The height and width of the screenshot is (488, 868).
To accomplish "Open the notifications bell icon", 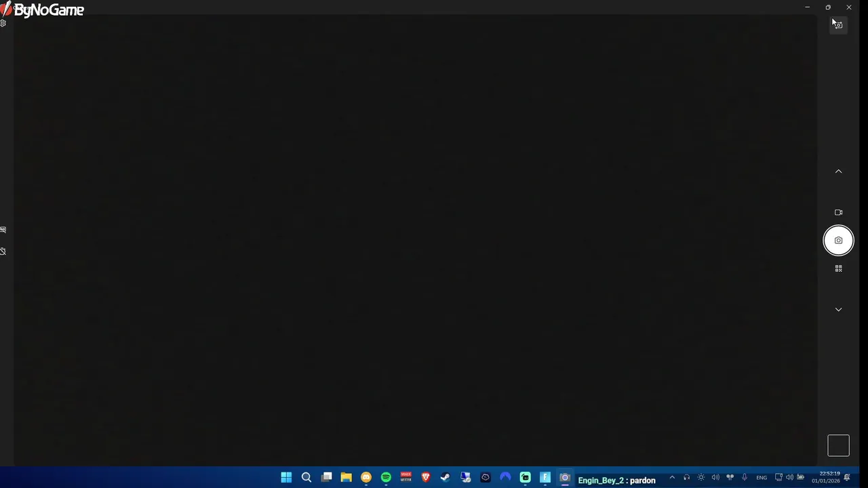I will 848,478.
